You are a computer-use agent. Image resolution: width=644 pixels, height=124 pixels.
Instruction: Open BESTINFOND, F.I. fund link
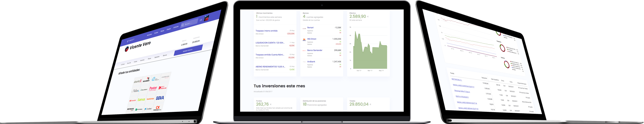(x=456, y=80)
